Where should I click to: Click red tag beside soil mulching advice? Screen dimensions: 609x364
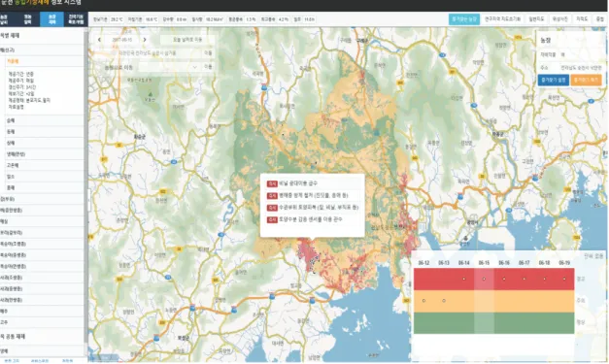pos(272,208)
